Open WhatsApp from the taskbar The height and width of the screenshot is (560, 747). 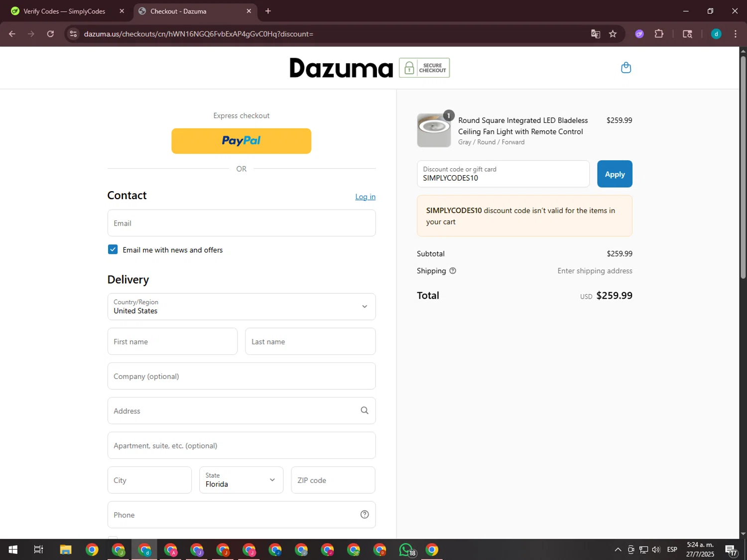point(407,550)
